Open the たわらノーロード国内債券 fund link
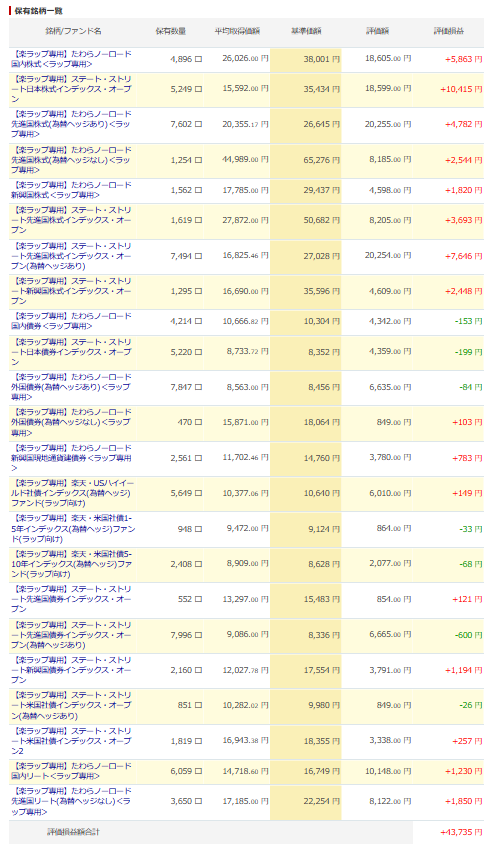Viewport: 491px width, 844px height. (72, 321)
